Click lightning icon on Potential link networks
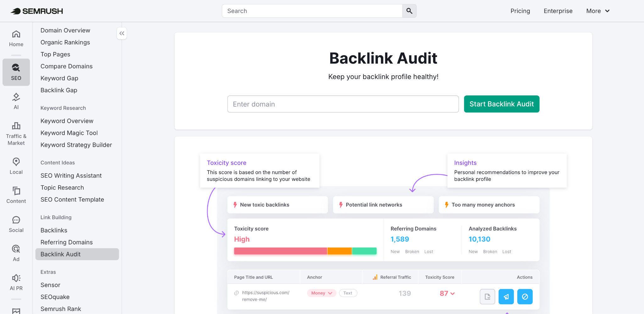Screen dimensions: 644x314 341,205
